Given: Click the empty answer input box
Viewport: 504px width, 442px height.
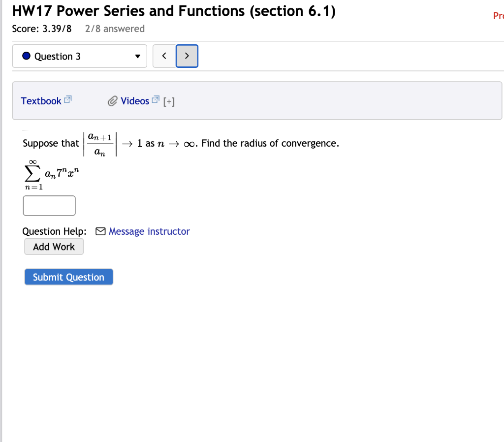Looking at the screenshot, I should coord(49,205).
